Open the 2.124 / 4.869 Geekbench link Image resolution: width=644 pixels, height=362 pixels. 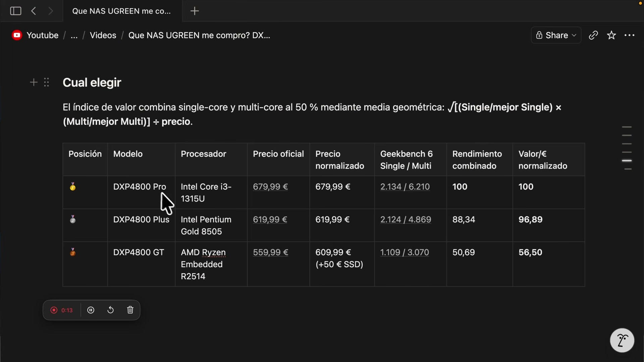coord(406,220)
